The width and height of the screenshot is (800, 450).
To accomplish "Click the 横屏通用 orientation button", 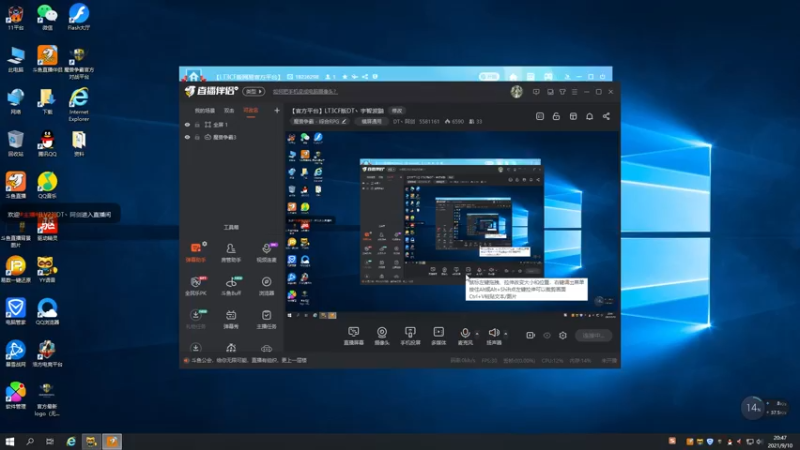I will pyautogui.click(x=371, y=121).
